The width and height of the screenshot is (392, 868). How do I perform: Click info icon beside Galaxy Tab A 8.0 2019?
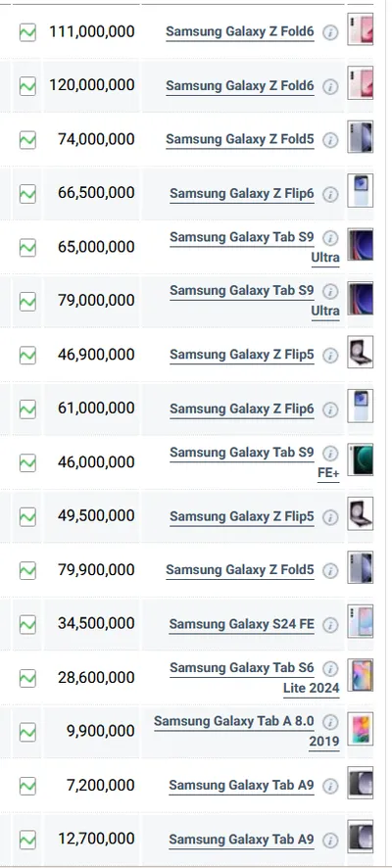click(330, 722)
